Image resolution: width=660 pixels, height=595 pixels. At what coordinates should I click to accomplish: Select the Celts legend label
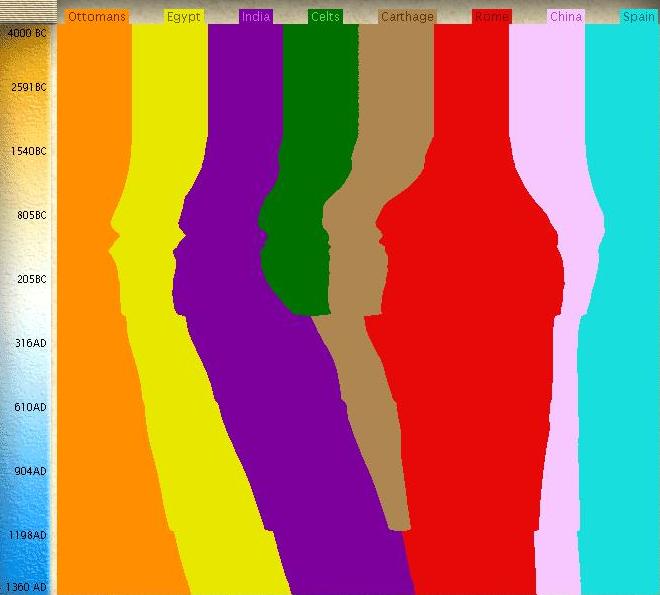click(x=325, y=16)
